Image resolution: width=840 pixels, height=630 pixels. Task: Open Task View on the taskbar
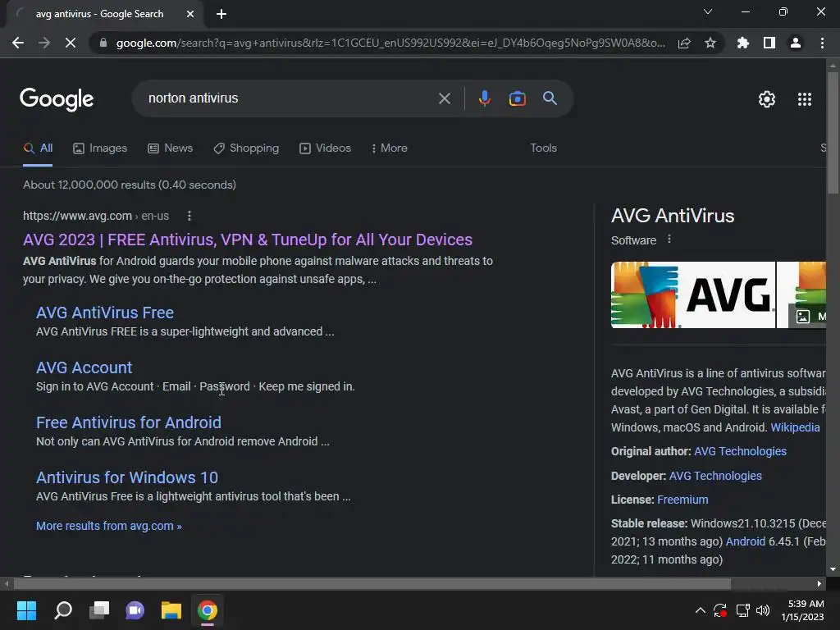click(99, 610)
